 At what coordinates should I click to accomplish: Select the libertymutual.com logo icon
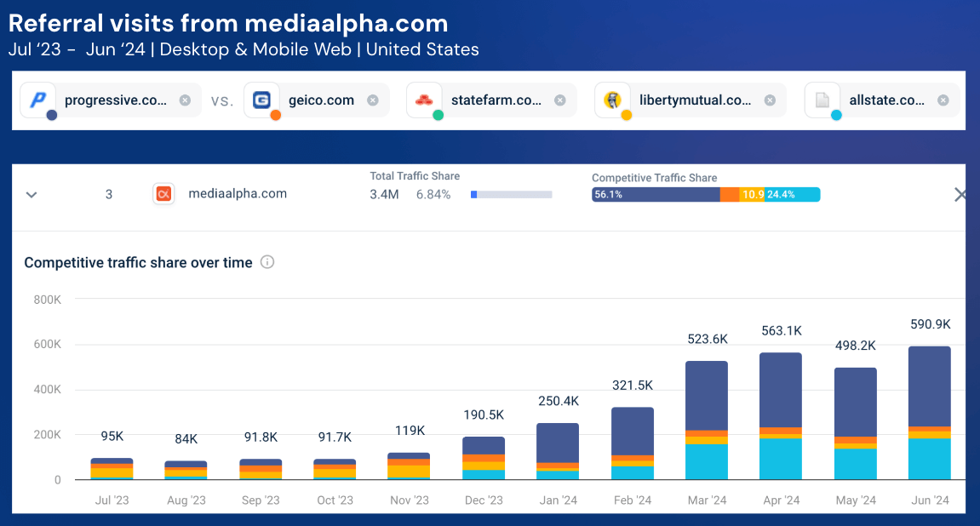pos(612,100)
